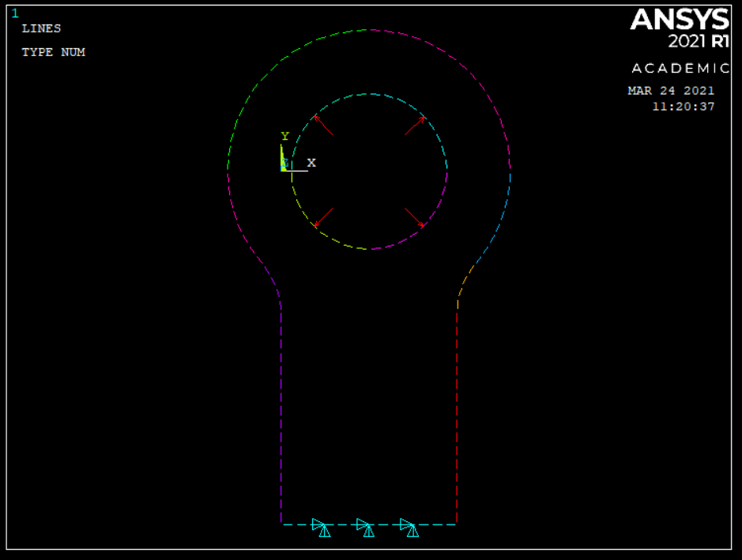This screenshot has width=742, height=560.
Task: Select the upper-right red pressure arrow in hole
Action: pos(415,126)
